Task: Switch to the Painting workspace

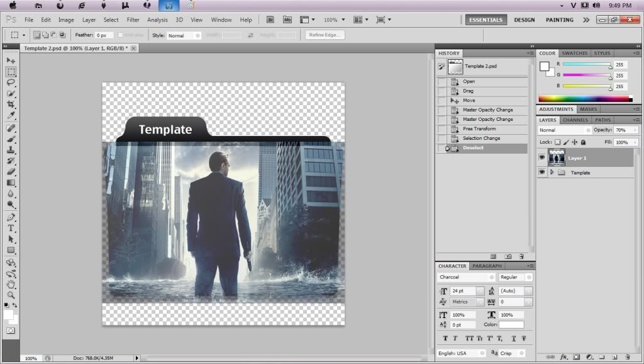Action: click(x=559, y=20)
